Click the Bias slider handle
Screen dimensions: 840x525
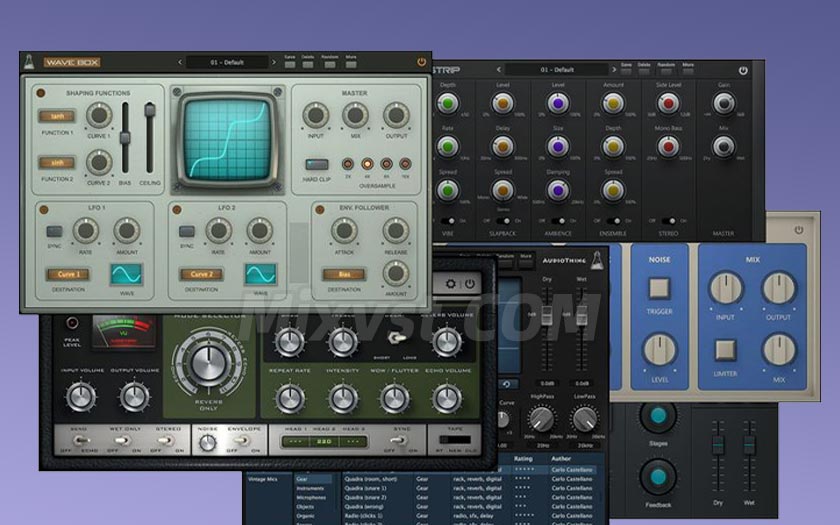pyautogui.click(x=125, y=138)
